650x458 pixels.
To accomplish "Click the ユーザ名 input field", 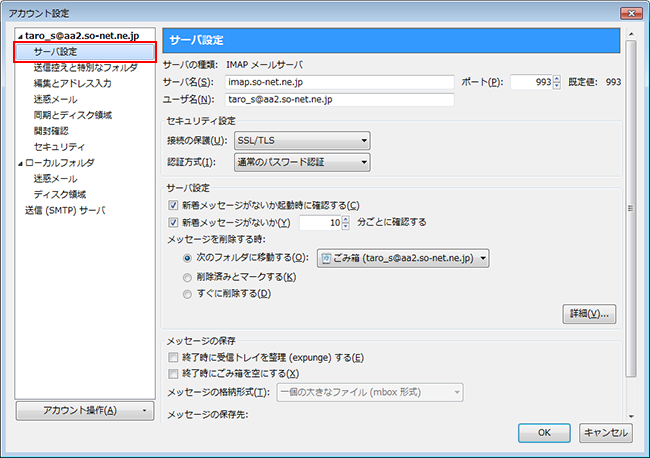I will (x=340, y=100).
